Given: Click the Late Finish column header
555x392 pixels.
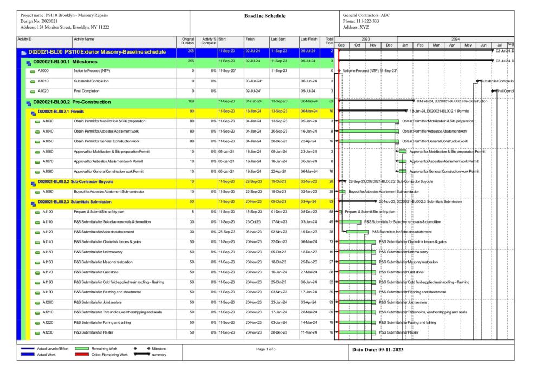Looking at the screenshot, I should [x=309, y=39].
